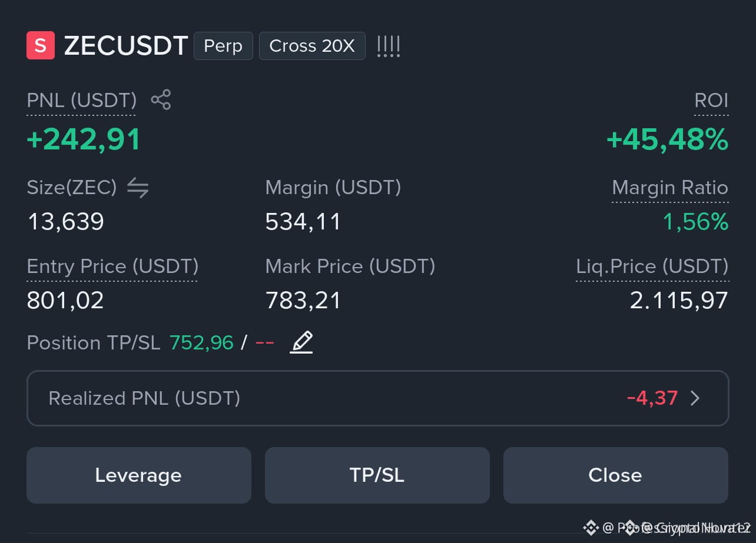Open the Realized PNL (USDT) row
The width and height of the screenshot is (756, 543).
377,398
